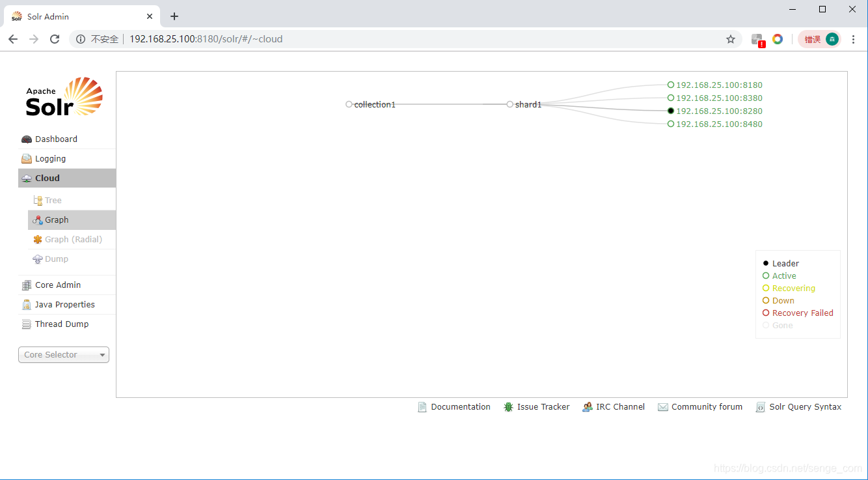
Task: Open the Issue Tracker link
Action: pos(543,407)
